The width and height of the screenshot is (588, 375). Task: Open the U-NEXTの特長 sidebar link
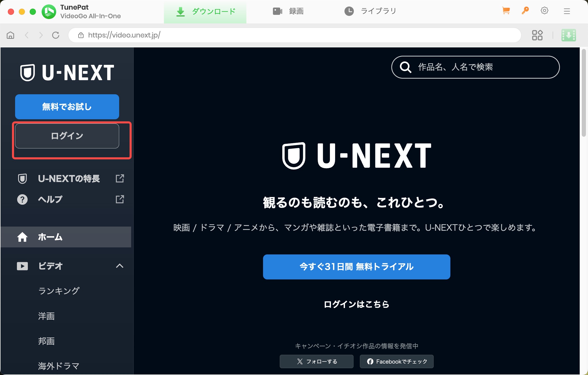click(69, 179)
